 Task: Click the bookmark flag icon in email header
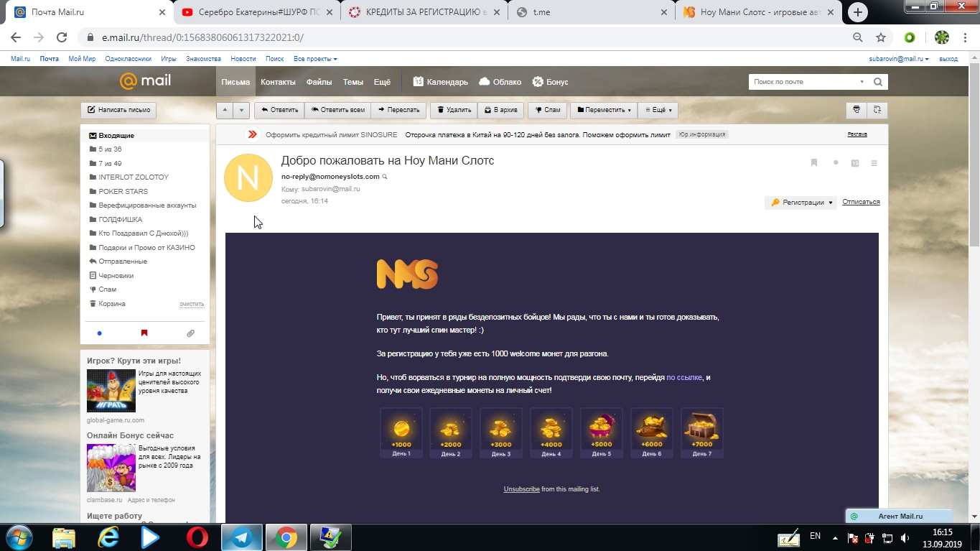(814, 163)
